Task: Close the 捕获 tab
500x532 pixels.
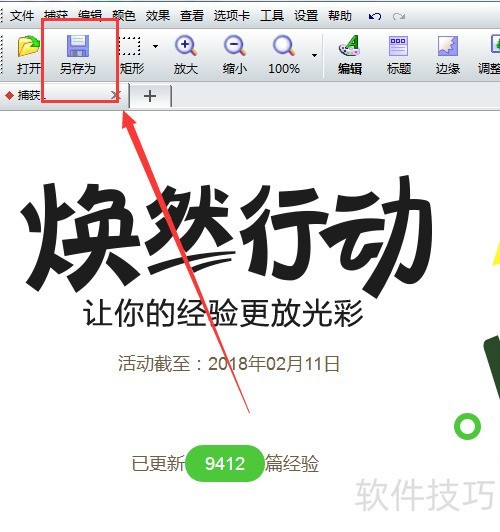Action: pyautogui.click(x=115, y=95)
